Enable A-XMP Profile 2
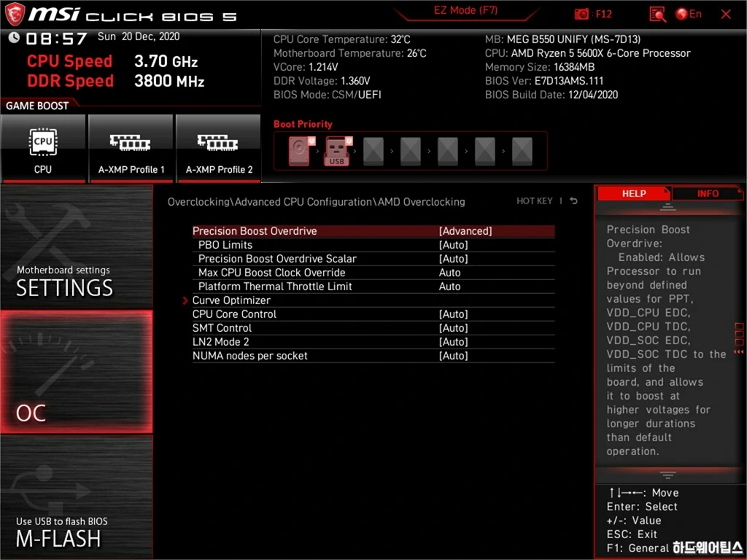The width and height of the screenshot is (747, 560). (x=219, y=148)
